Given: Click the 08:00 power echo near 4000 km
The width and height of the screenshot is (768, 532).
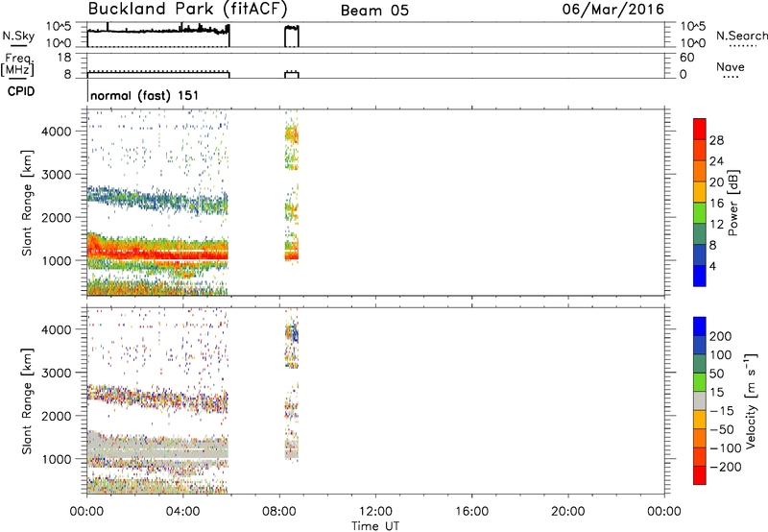Looking at the screenshot, I should pos(292,133).
